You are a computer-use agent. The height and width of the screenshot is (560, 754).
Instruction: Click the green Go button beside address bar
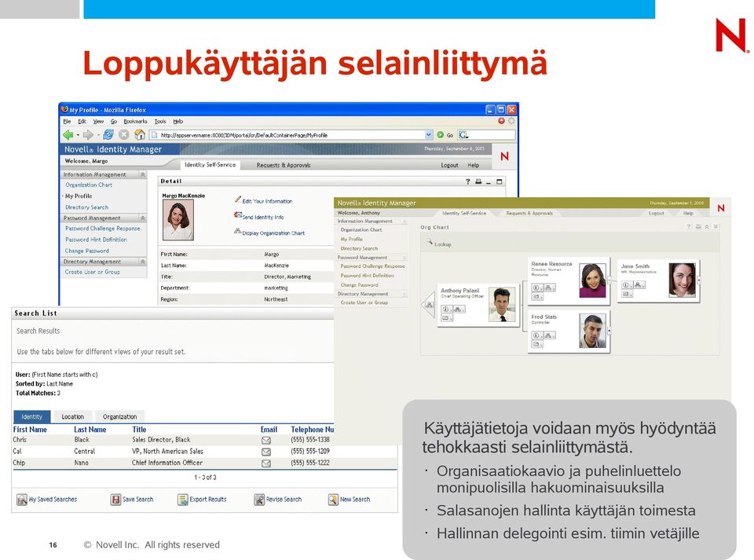coord(440,135)
